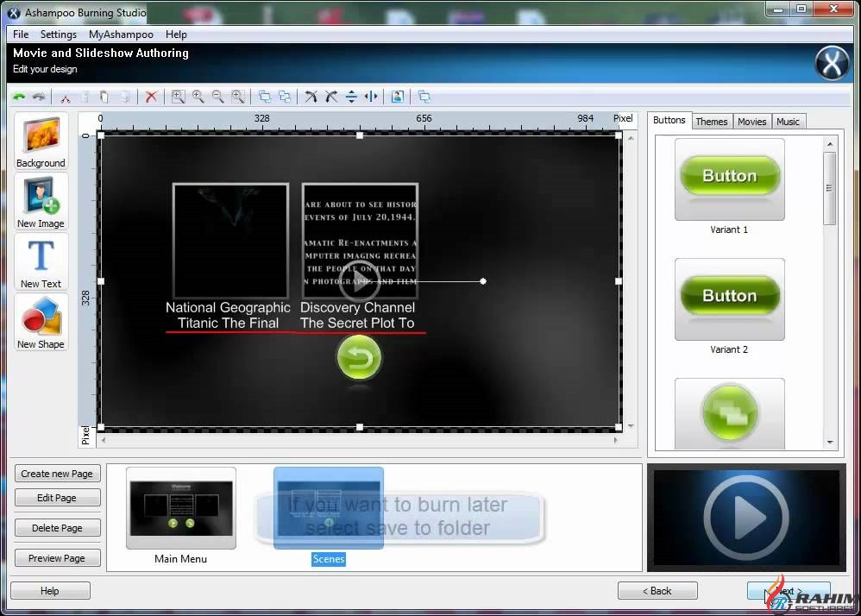Click the red X Delete icon
The image size is (861, 616).
151,97
